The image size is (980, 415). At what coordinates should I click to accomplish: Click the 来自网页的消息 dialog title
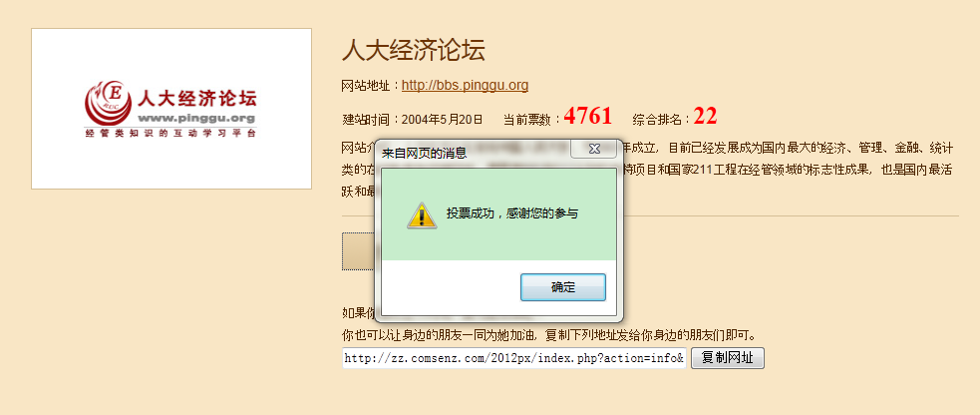[424, 153]
